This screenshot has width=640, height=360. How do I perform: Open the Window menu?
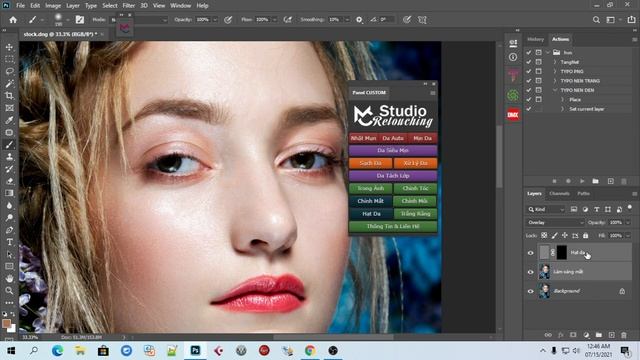[x=180, y=6]
